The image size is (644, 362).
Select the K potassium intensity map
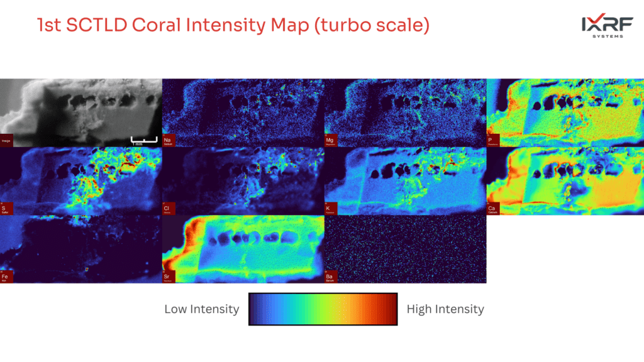(406, 181)
